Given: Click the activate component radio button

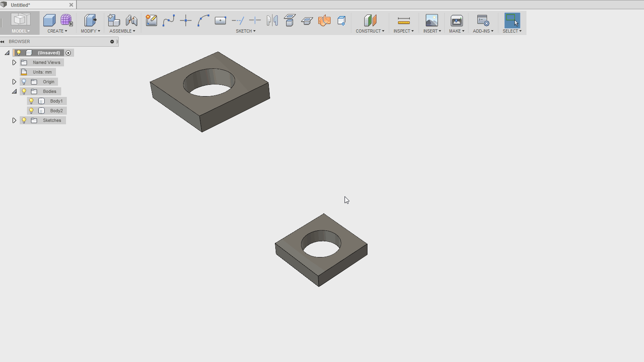Looking at the screenshot, I should [x=68, y=53].
